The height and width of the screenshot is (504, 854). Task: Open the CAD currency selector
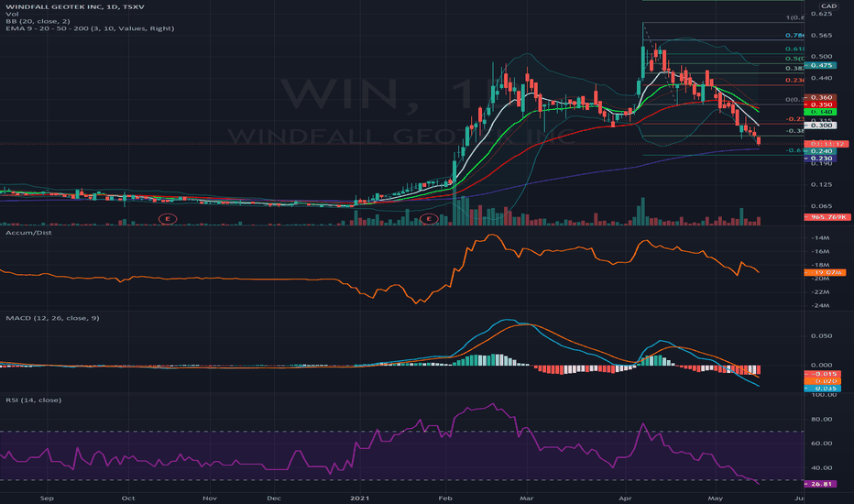point(828,6)
